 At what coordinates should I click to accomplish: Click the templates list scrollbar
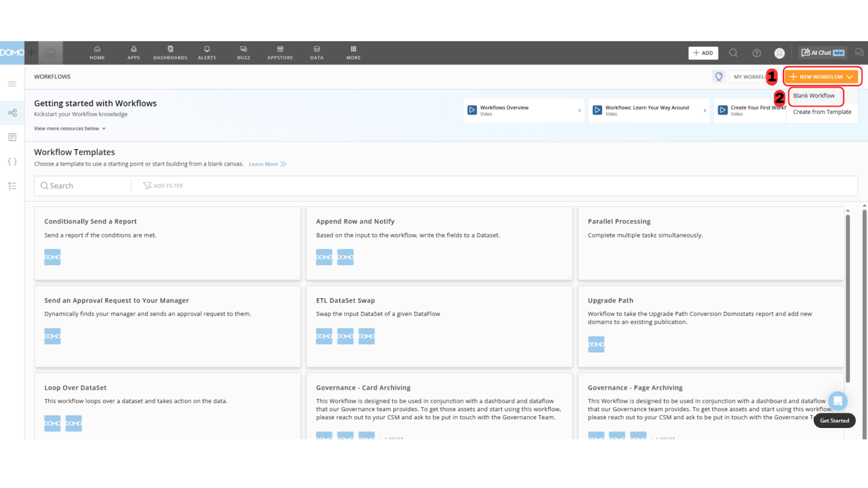tap(847, 298)
